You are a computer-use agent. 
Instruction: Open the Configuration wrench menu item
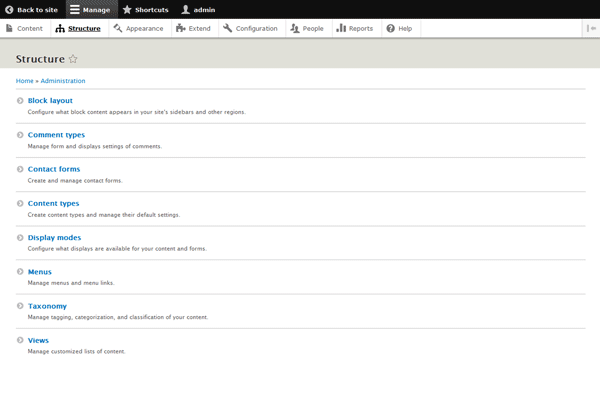coord(250,28)
